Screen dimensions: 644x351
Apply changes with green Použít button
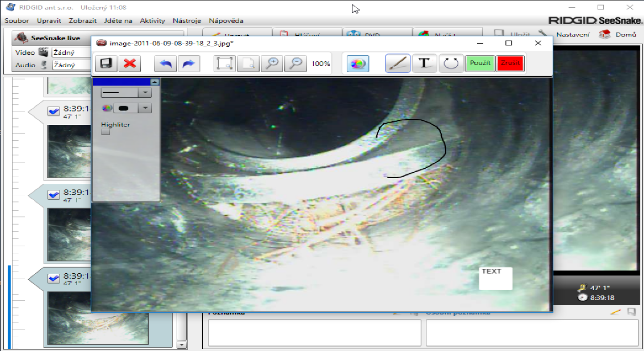480,63
